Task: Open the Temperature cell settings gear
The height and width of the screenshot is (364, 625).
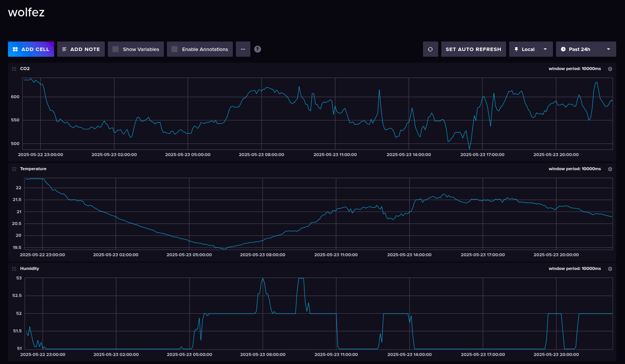Action: coord(610,169)
